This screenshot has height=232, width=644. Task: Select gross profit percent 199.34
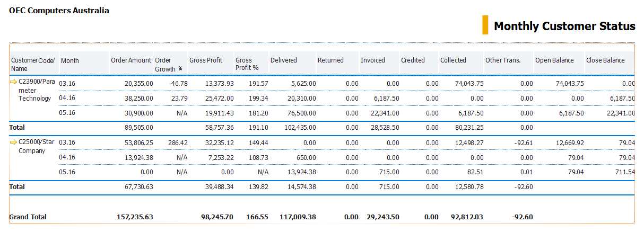[x=259, y=99]
